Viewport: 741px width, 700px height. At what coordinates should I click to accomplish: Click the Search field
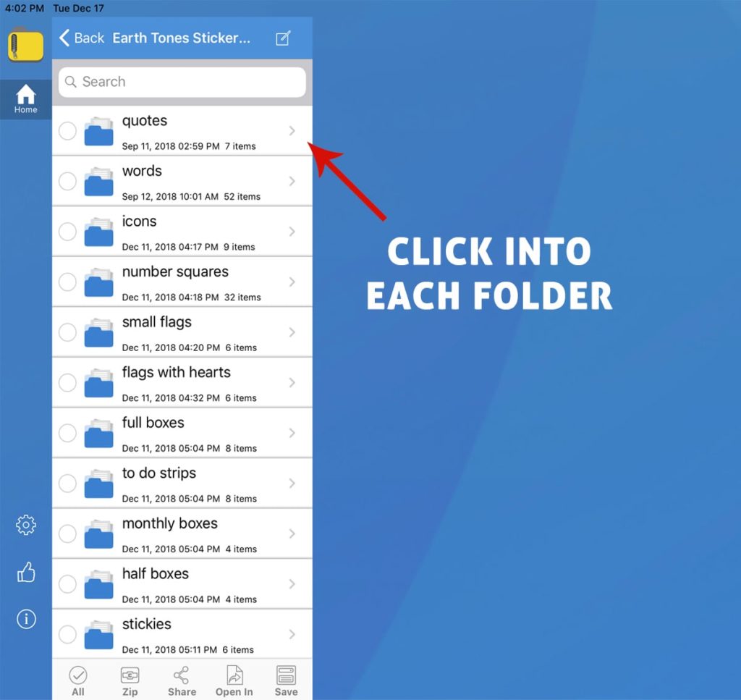[182, 82]
